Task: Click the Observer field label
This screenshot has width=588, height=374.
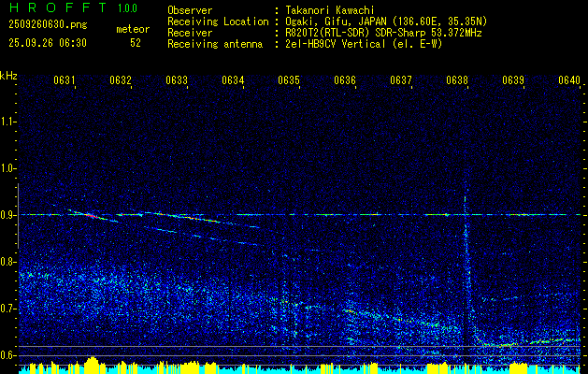Action: coord(190,10)
